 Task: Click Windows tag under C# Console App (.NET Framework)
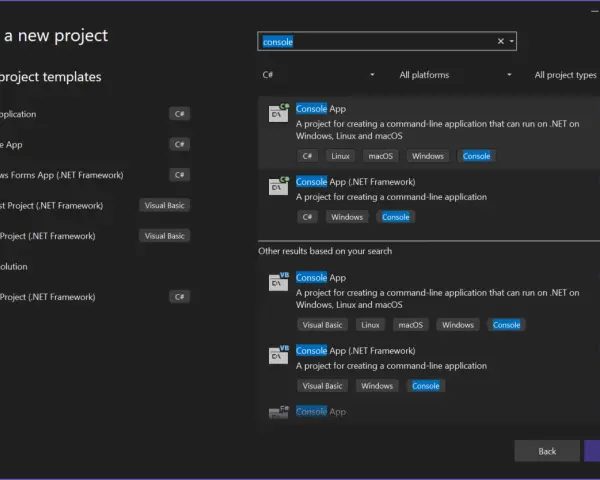click(347, 217)
